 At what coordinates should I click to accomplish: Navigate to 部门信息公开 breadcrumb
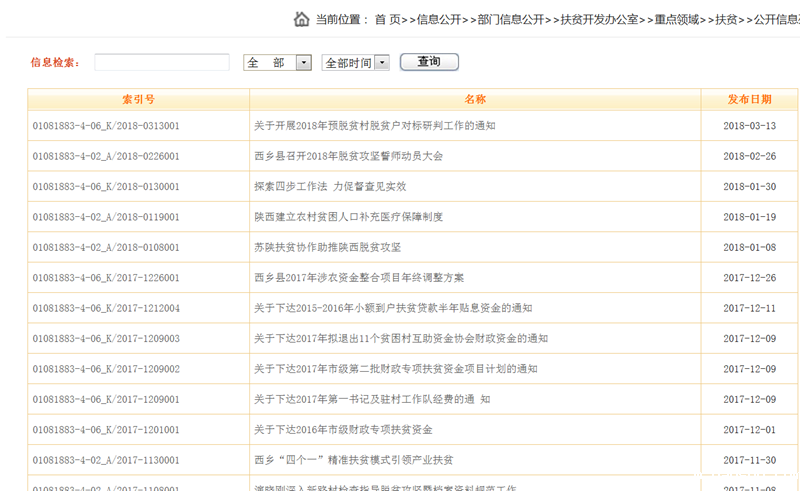(x=511, y=19)
